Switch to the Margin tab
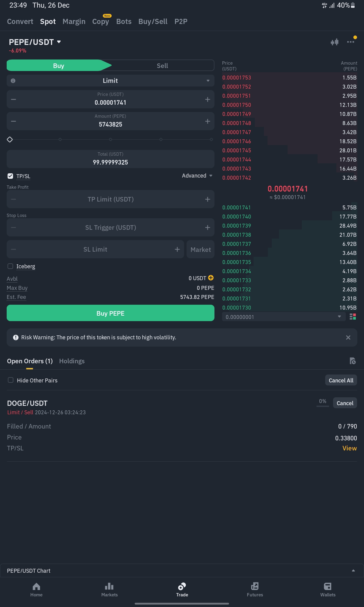Screen dimensions: 364x607 tap(74, 22)
